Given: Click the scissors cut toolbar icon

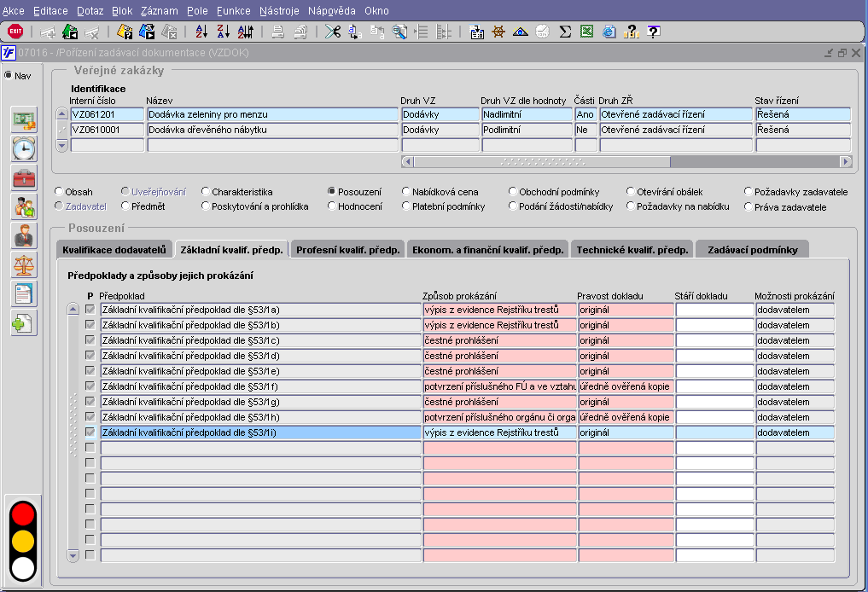Looking at the screenshot, I should pyautogui.click(x=332, y=32).
